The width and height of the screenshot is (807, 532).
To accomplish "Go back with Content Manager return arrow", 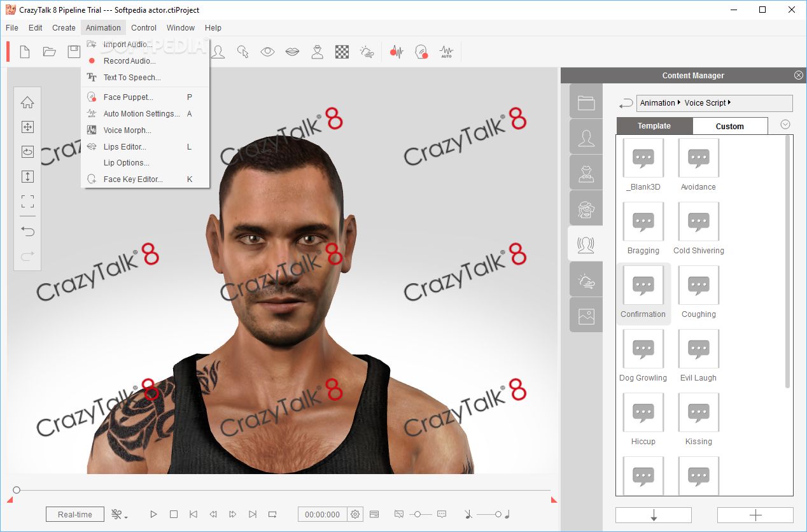I will coord(626,103).
